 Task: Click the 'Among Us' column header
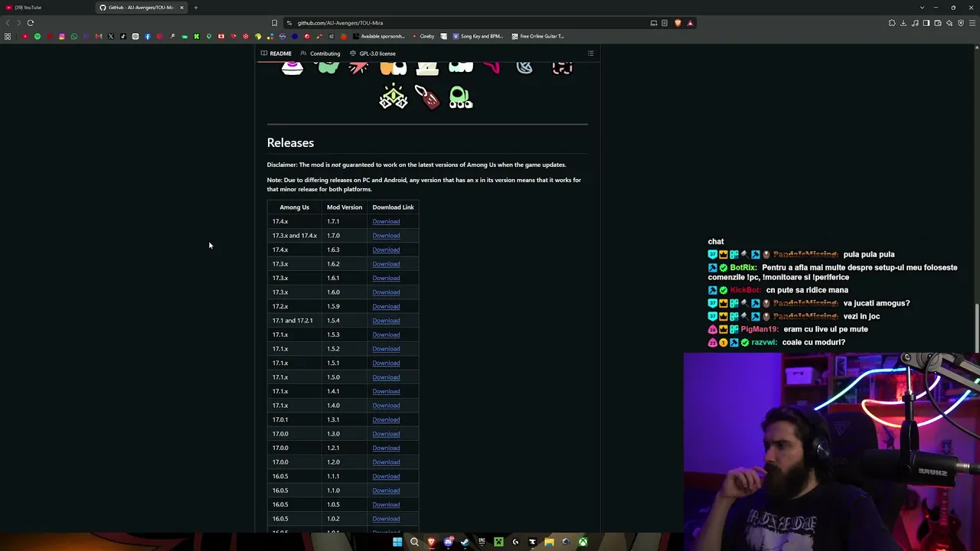pyautogui.click(x=295, y=207)
